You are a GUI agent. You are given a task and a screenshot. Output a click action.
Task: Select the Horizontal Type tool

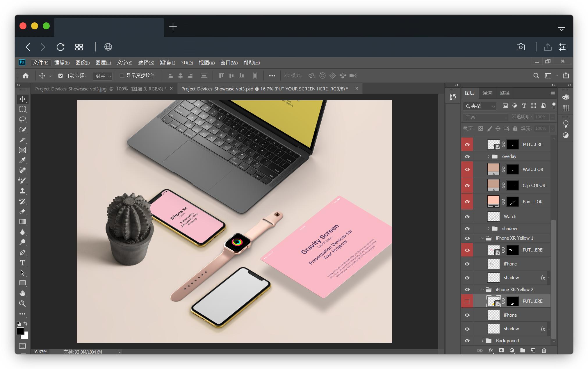tap(22, 263)
